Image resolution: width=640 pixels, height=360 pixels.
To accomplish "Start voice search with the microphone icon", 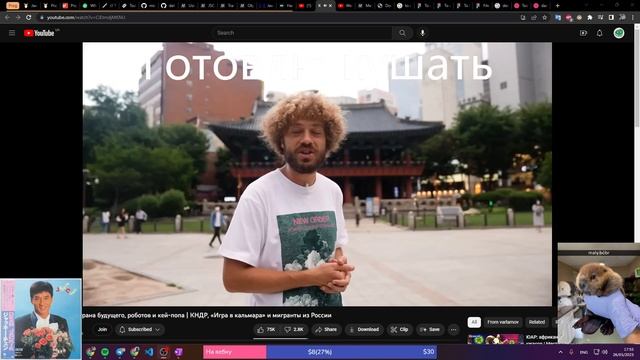I will point(422,33).
